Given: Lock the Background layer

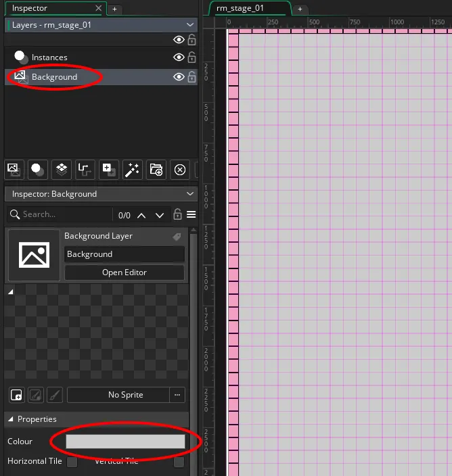Looking at the screenshot, I should coord(191,77).
